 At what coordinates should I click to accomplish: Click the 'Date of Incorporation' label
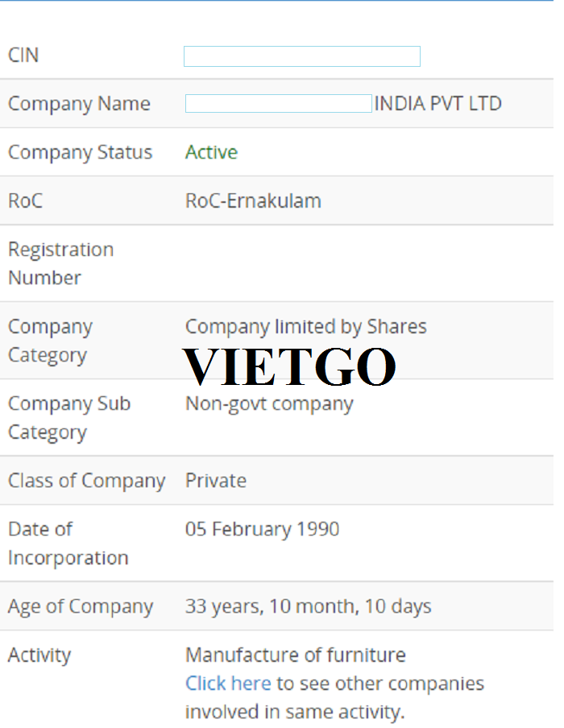tap(68, 544)
